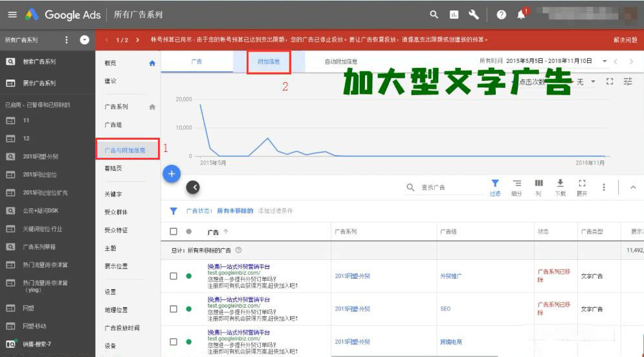Click the 查找广告 search field
This screenshot has height=357, width=644.
pyautogui.click(x=446, y=188)
